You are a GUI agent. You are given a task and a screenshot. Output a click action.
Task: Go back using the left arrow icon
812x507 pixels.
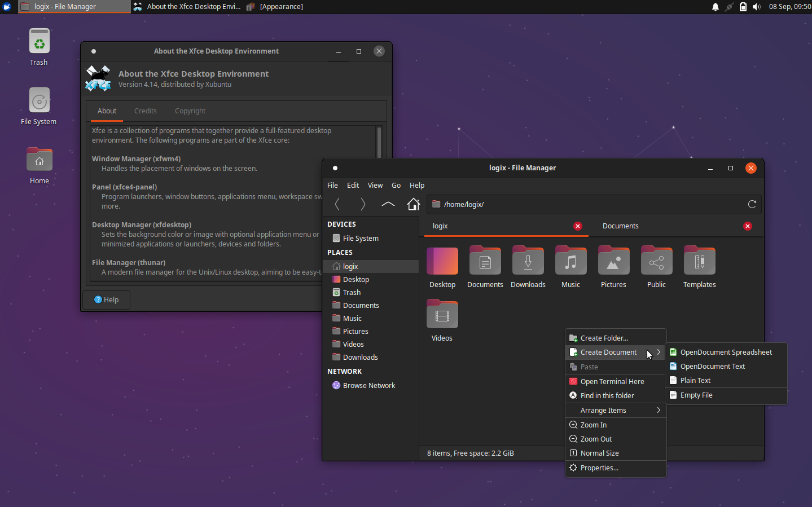337,204
